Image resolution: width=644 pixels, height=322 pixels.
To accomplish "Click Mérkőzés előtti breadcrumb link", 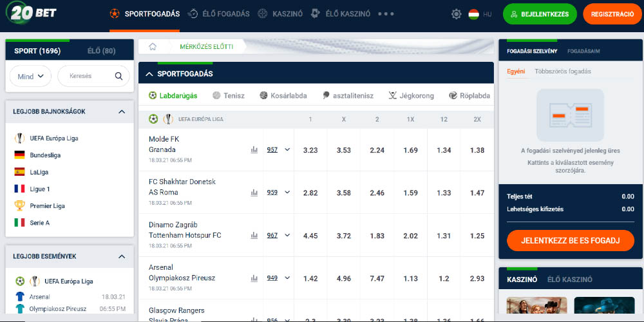I will pos(206,47).
